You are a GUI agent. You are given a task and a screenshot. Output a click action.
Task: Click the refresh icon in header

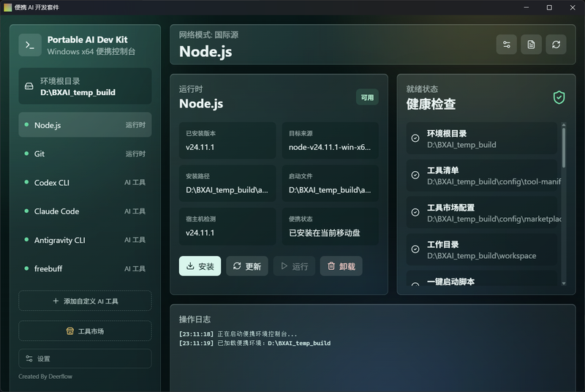pyautogui.click(x=556, y=45)
